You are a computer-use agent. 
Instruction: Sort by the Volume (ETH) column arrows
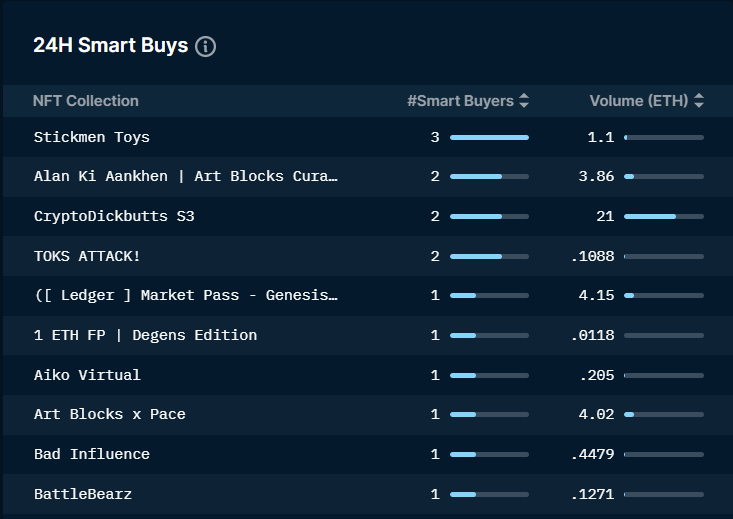click(x=698, y=101)
